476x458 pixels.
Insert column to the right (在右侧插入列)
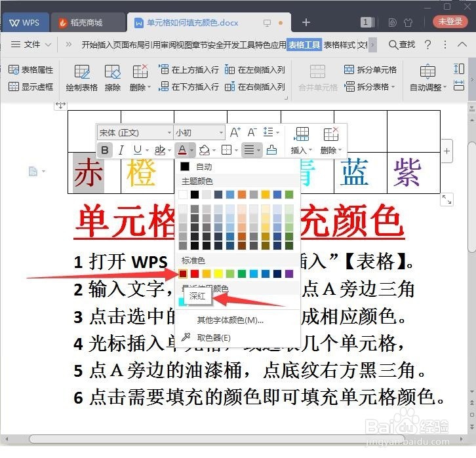pyautogui.click(x=254, y=87)
